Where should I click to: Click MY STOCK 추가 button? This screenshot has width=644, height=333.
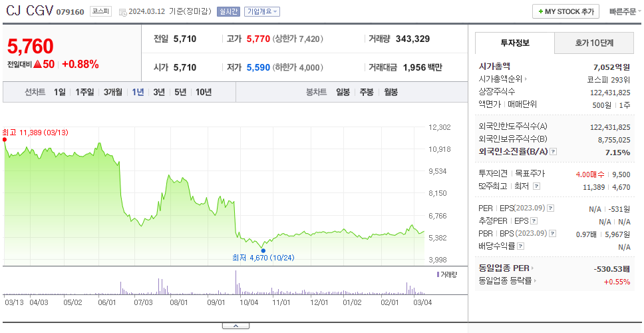click(x=565, y=11)
